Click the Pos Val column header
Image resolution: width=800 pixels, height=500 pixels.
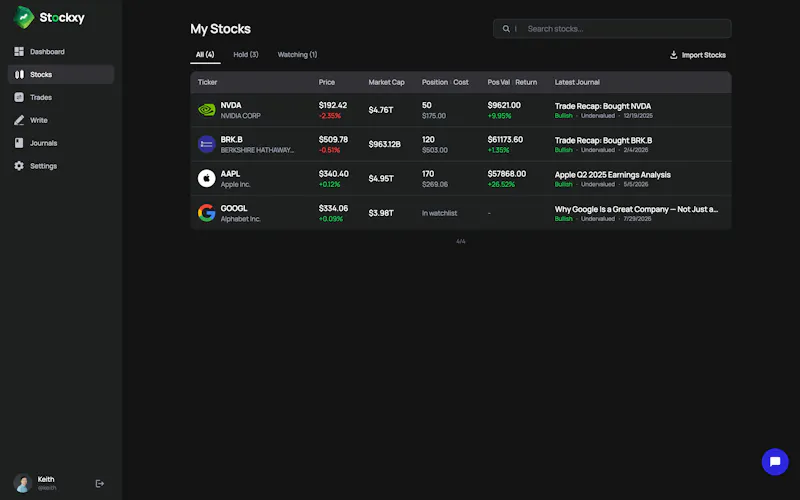[498, 82]
